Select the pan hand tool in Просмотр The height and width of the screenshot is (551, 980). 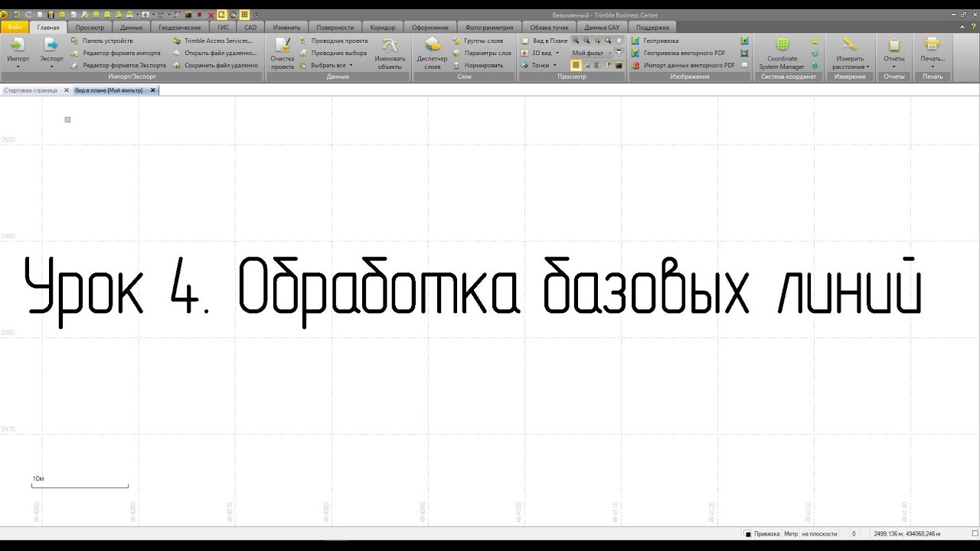tap(619, 41)
